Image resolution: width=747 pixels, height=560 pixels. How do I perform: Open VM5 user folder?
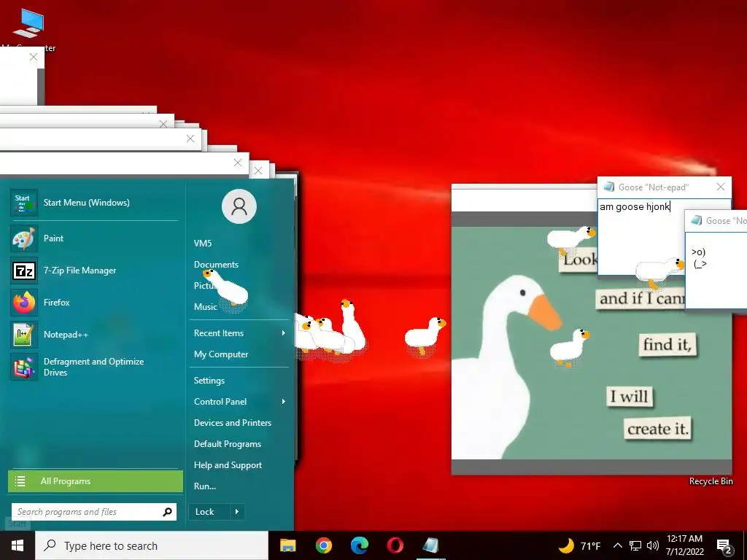(203, 244)
